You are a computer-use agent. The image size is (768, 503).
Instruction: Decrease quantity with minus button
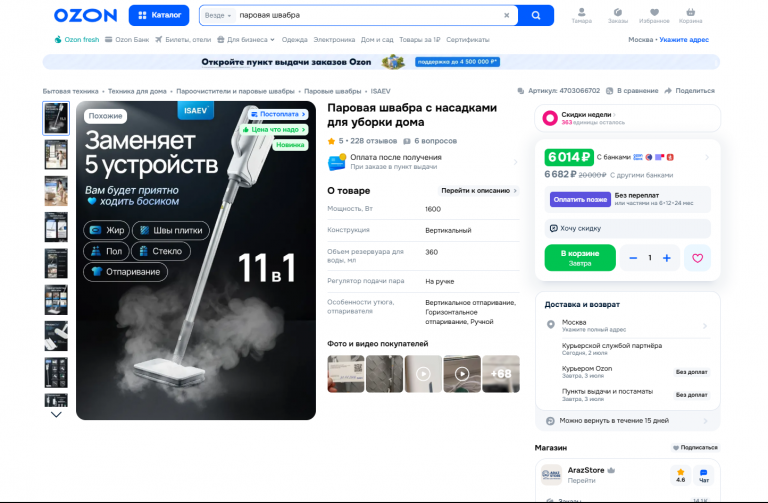633,258
